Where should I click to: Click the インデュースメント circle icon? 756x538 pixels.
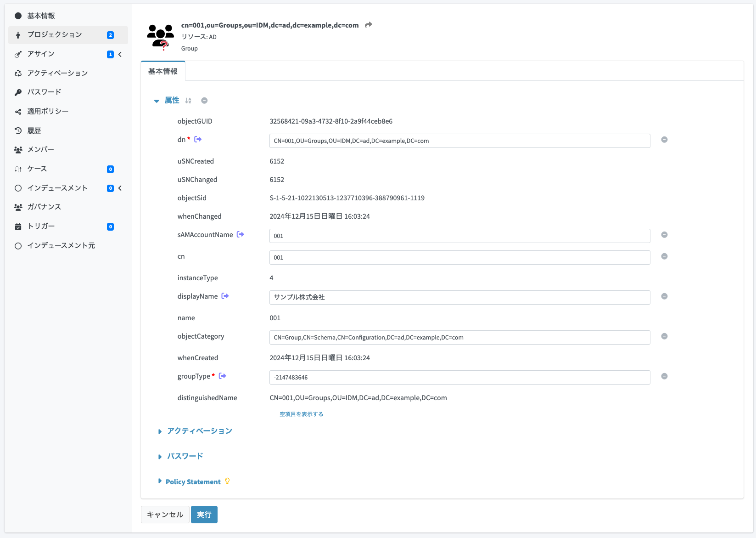pos(18,188)
